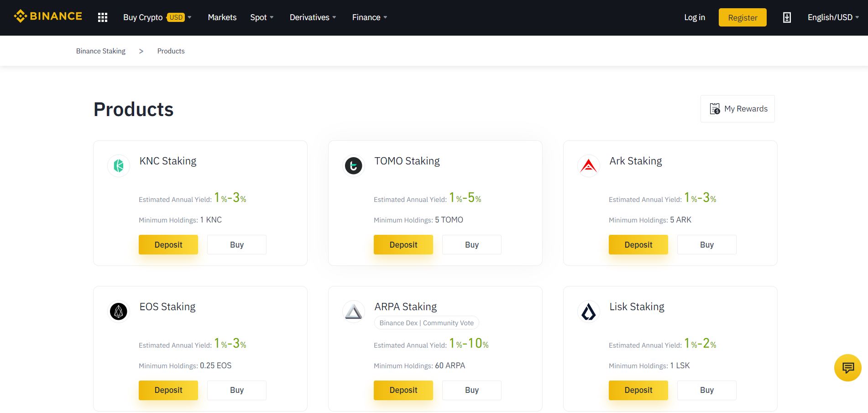Buy ARK from the staking card
Image resolution: width=868 pixels, height=413 pixels.
pyautogui.click(x=707, y=245)
